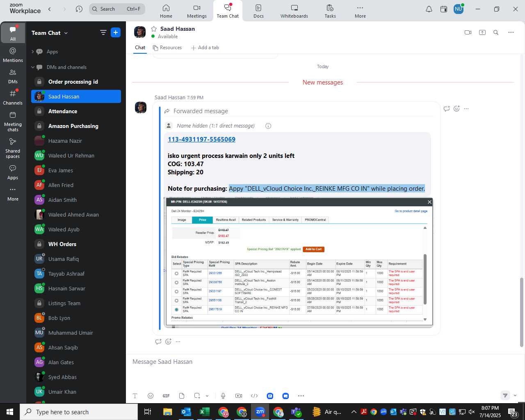Open Excel from the Windows taskbar
Viewport: 525px width, 420px height.
204,412
